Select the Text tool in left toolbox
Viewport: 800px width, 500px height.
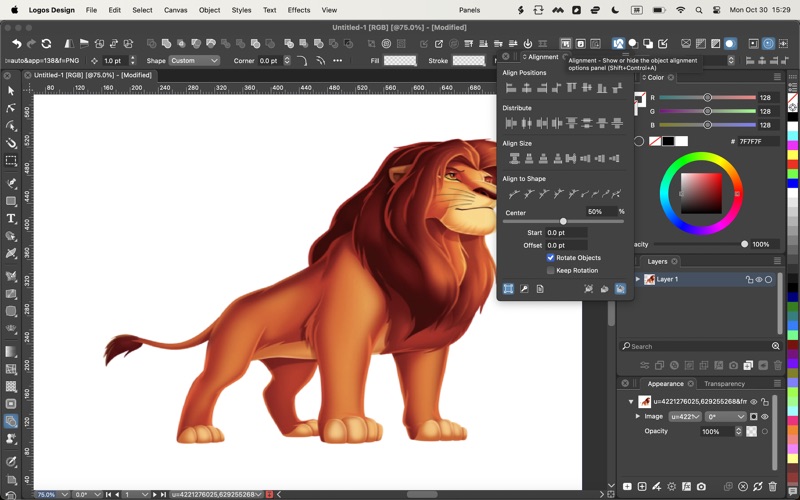click(11, 218)
